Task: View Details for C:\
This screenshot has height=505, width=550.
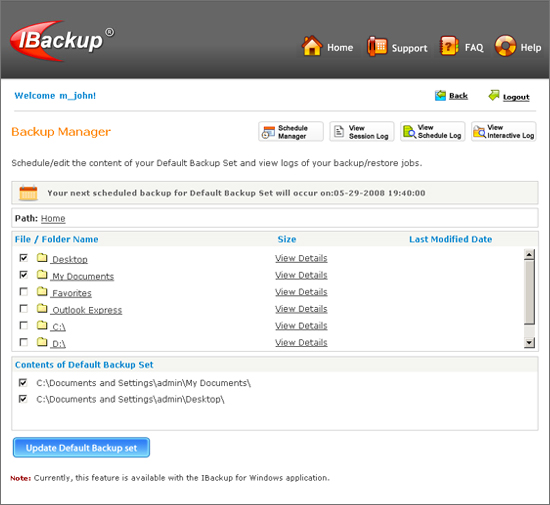Action: coord(301,326)
